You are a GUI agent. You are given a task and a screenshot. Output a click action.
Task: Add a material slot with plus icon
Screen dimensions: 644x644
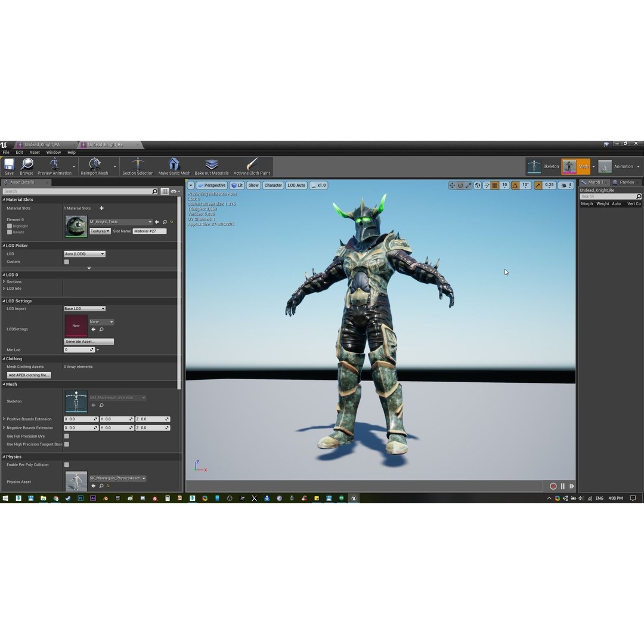coord(101,208)
